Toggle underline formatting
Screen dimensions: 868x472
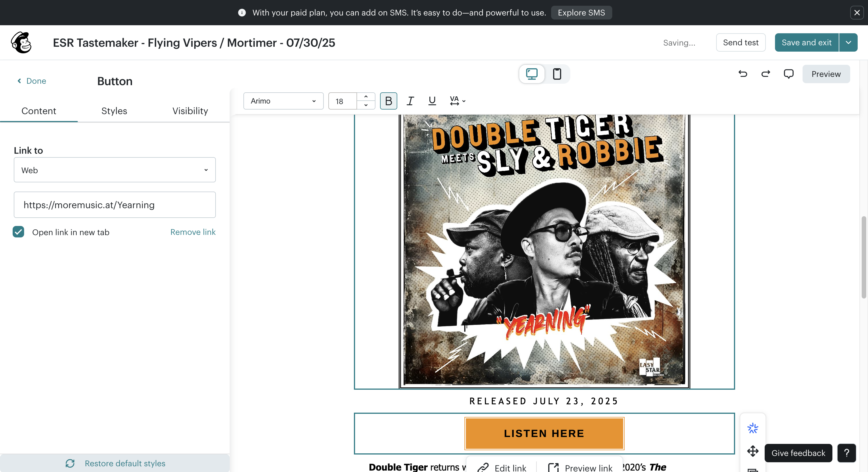432,101
